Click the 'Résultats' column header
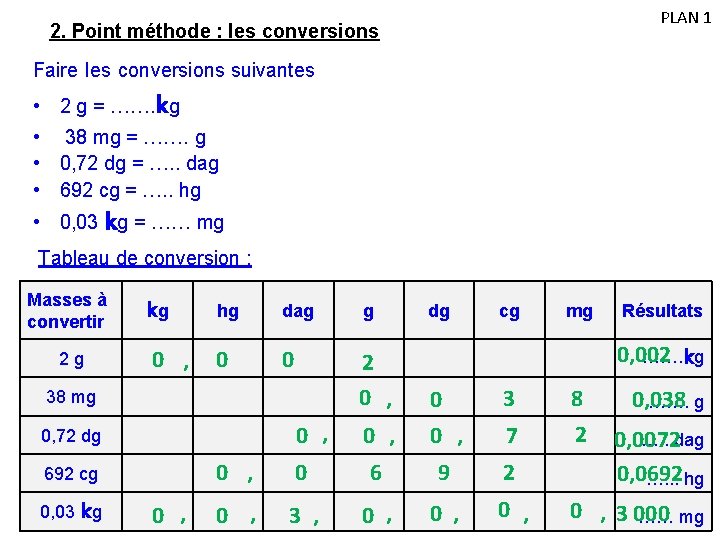Screen dimensions: 720x540 [662, 311]
